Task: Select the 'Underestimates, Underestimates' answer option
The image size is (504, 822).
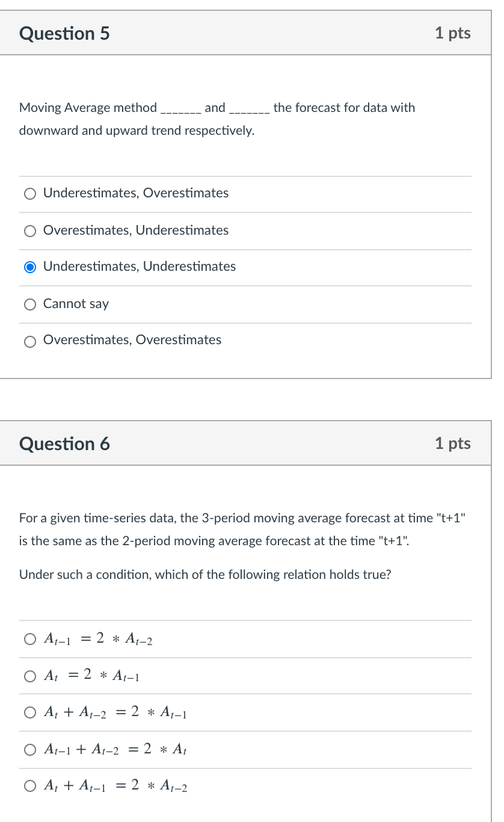Action: pos(30,267)
